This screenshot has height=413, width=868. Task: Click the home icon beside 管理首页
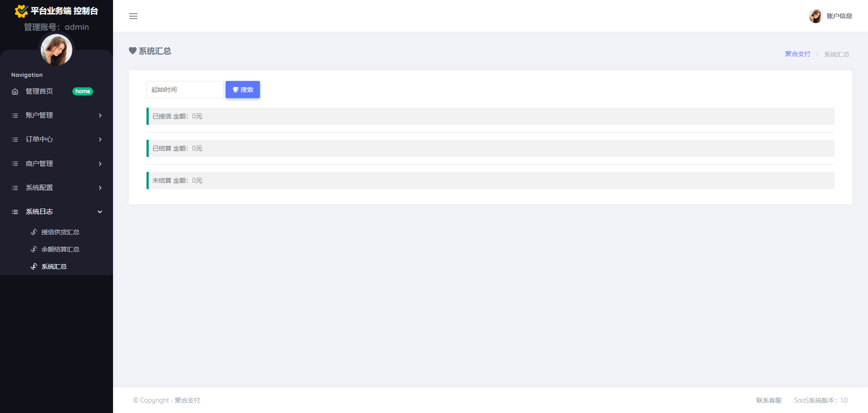pos(15,91)
